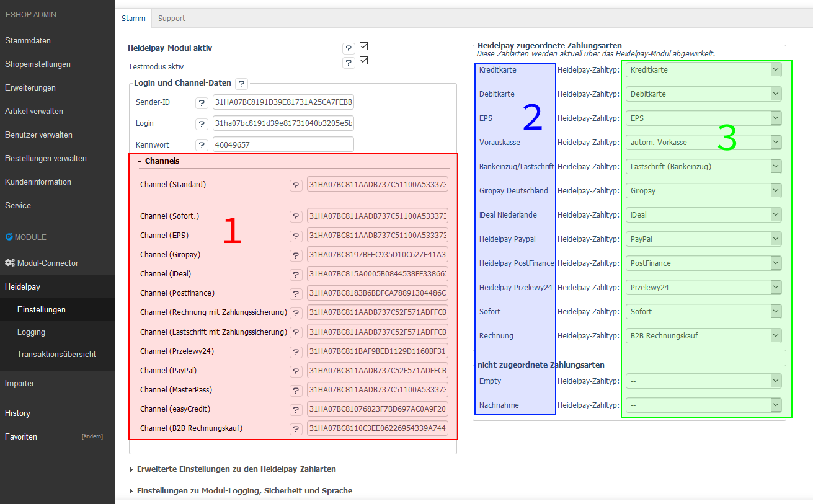This screenshot has width=813, height=504.
Task: Open help next to Login und Channel-Daten
Action: coord(241,83)
